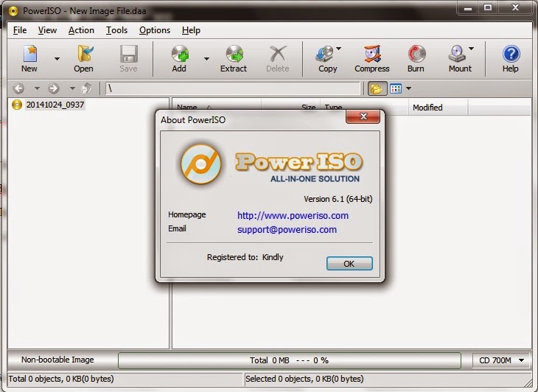Open the Back history dropdown arrow
Image resolution: width=538 pixels, height=392 pixels.
(37, 88)
